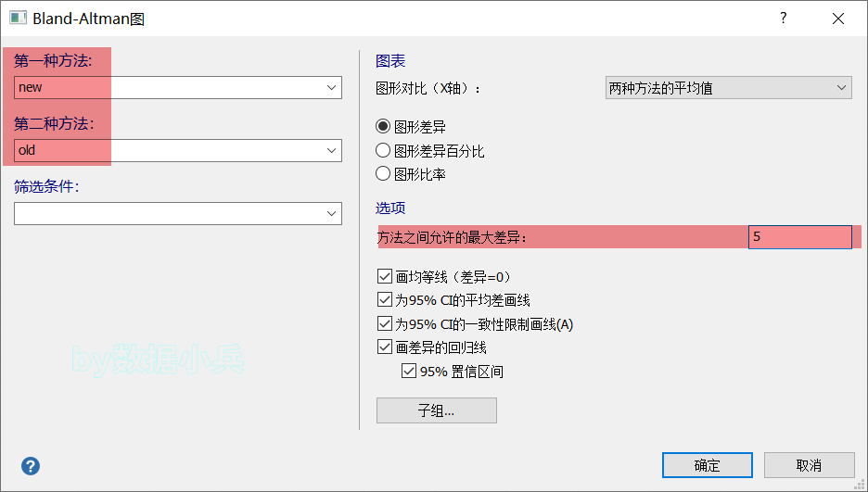Click the 取消 button
Viewport: 868px width, 492px height.
tap(809, 465)
